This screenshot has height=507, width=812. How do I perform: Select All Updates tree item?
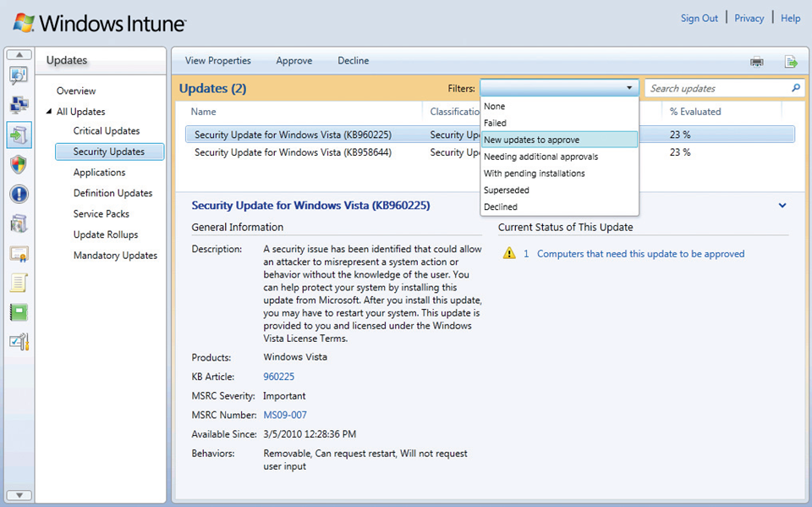(81, 112)
